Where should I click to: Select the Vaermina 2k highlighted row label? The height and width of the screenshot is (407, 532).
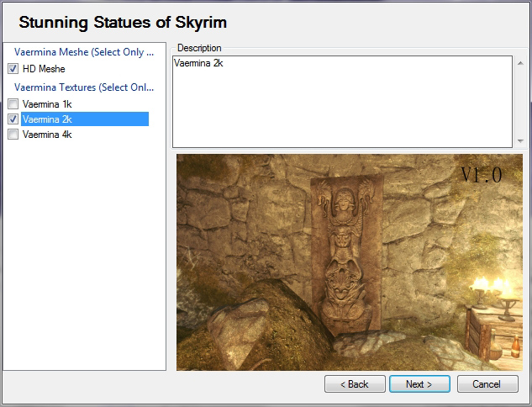[85, 119]
